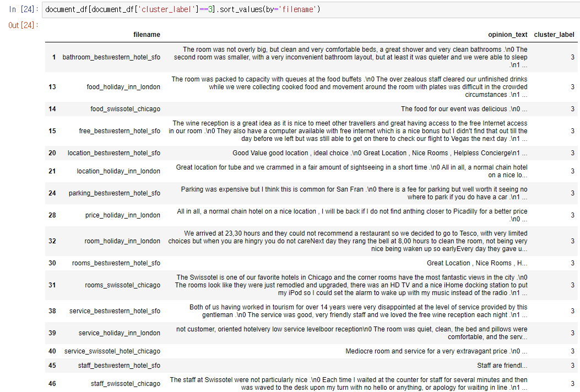Click opinion text 'The wine reception is a great idea'
Viewport: 580px width, 392px height.
click(x=222, y=123)
